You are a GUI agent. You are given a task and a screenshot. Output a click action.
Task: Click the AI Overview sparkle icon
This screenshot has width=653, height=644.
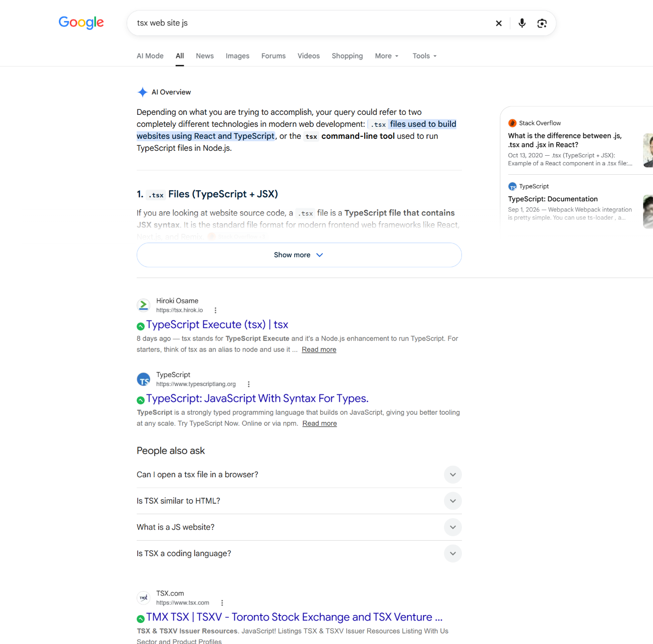point(142,92)
